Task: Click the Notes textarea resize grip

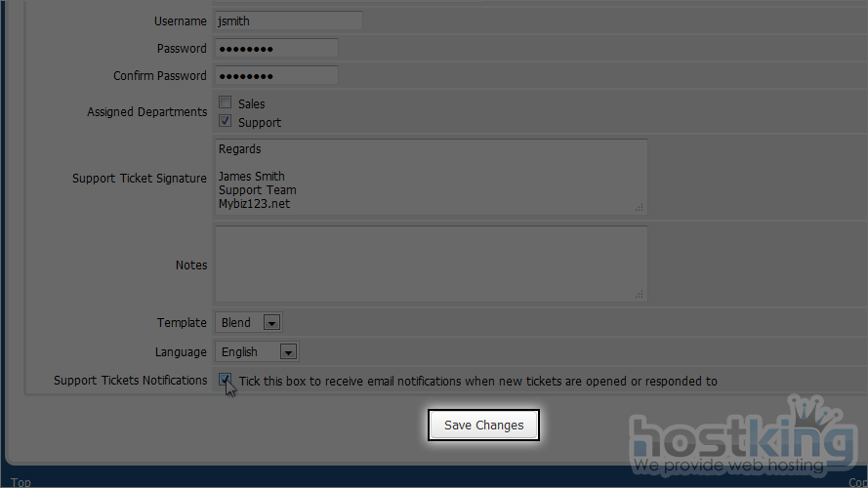Action: click(640, 294)
